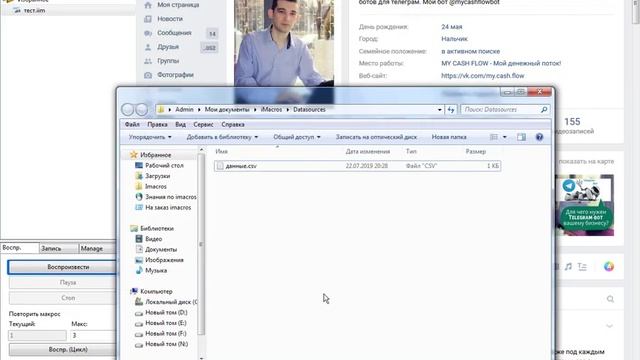
Task: Click Новый том (D:) in sidebar
Action: (166, 312)
